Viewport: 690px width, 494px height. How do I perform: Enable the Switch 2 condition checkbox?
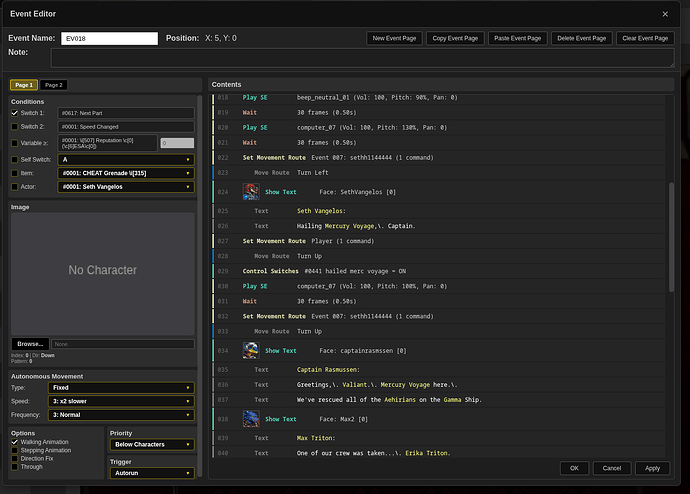point(15,127)
